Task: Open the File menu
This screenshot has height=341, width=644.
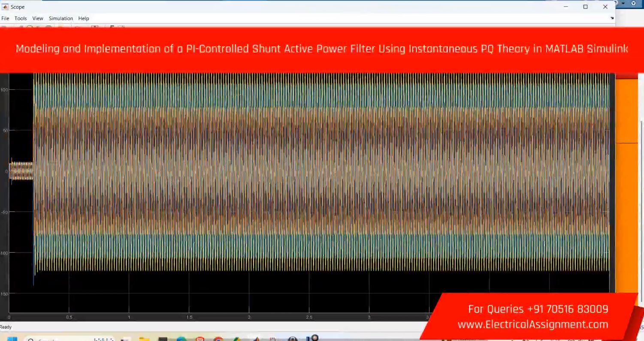Action: (5, 18)
